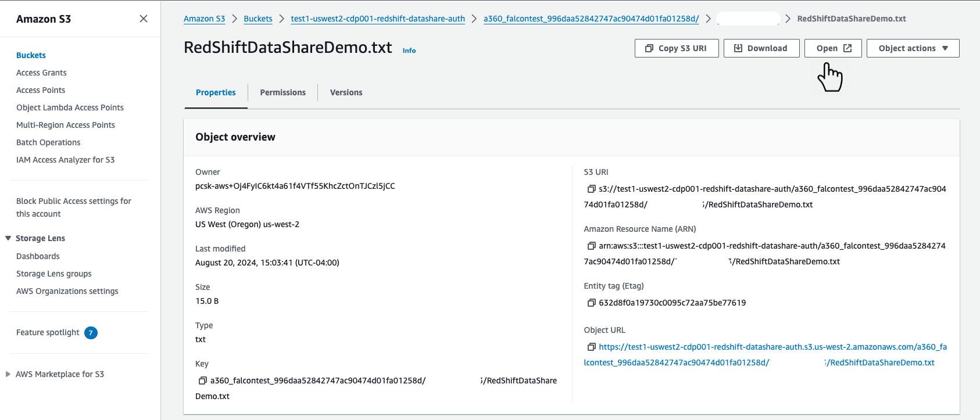Open Multi-Region Access Points
Viewport: 980px width, 420px height.
click(x=66, y=125)
